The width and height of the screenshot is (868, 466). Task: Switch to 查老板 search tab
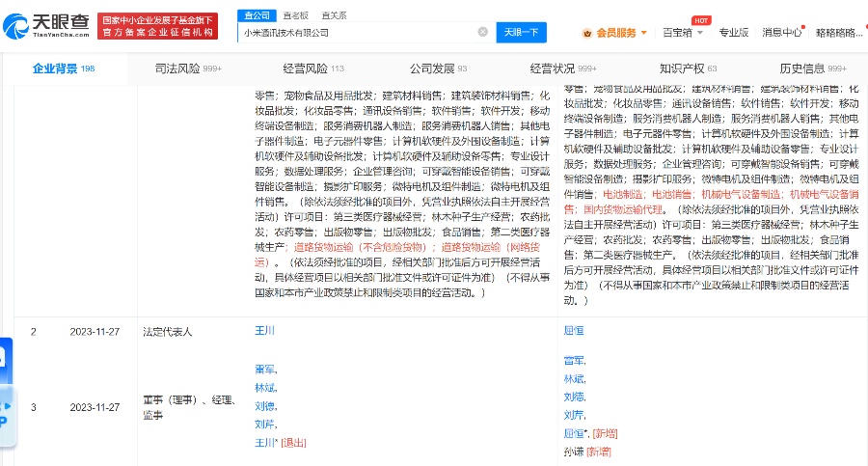click(296, 15)
